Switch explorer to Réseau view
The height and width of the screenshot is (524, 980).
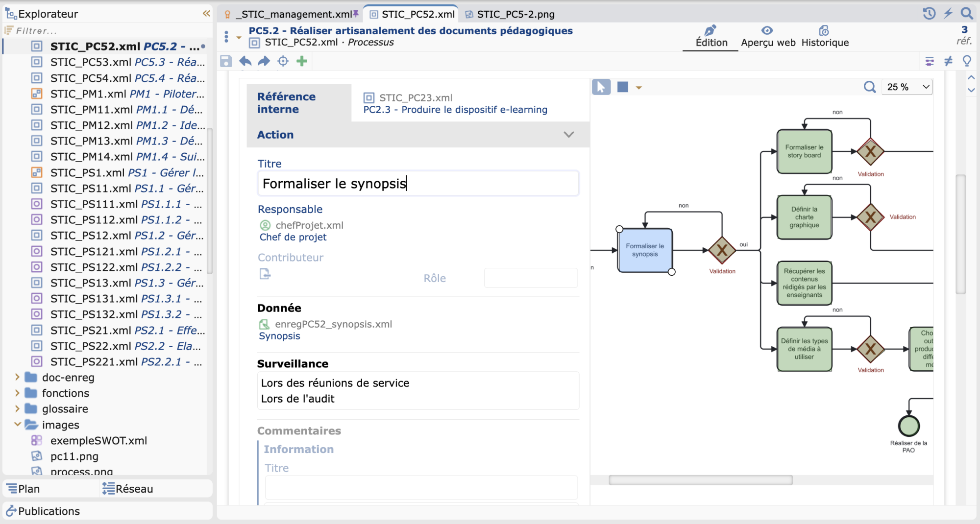point(128,489)
